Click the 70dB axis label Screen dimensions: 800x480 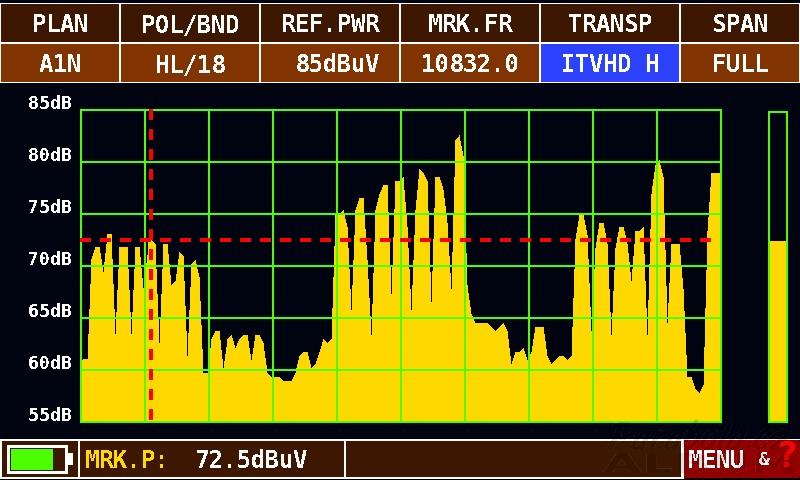(x=50, y=259)
